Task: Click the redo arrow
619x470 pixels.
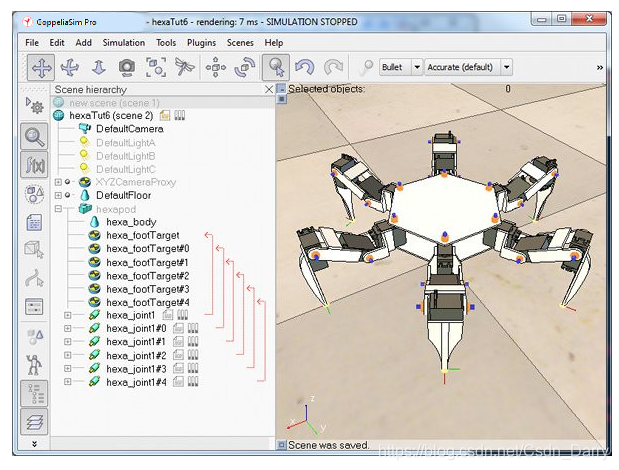Action: point(333,67)
